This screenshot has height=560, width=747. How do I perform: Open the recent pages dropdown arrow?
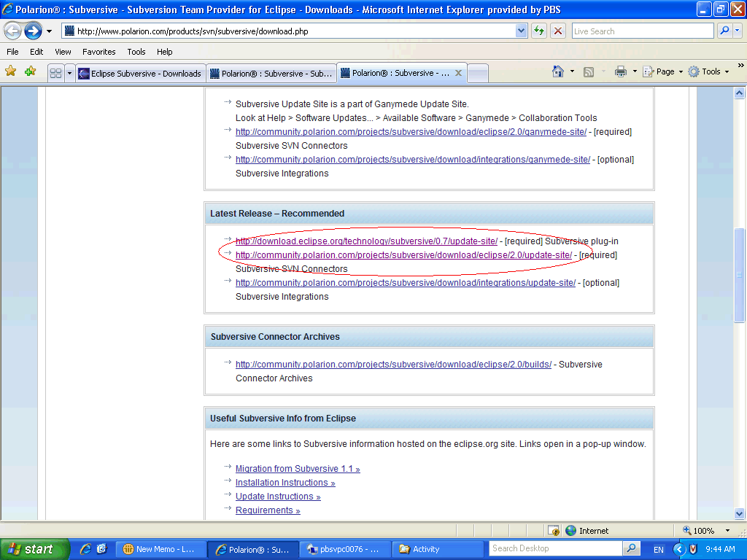(49, 31)
